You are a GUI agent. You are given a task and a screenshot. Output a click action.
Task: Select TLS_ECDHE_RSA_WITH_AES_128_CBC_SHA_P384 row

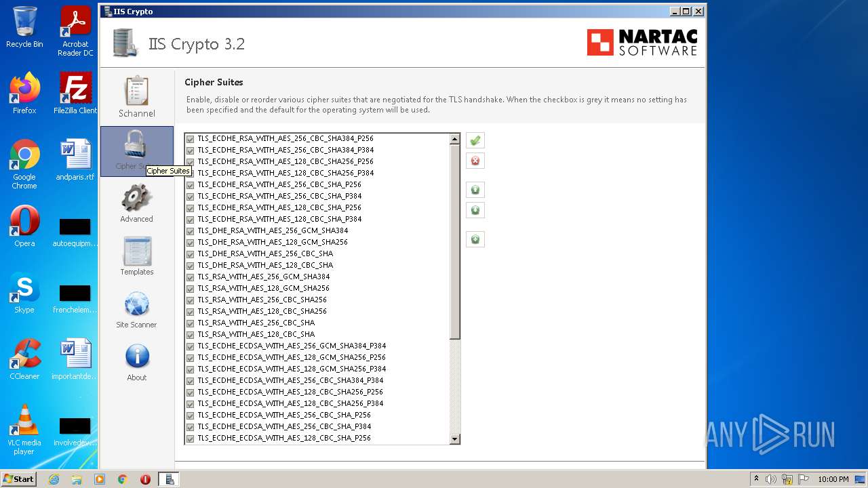(317, 219)
